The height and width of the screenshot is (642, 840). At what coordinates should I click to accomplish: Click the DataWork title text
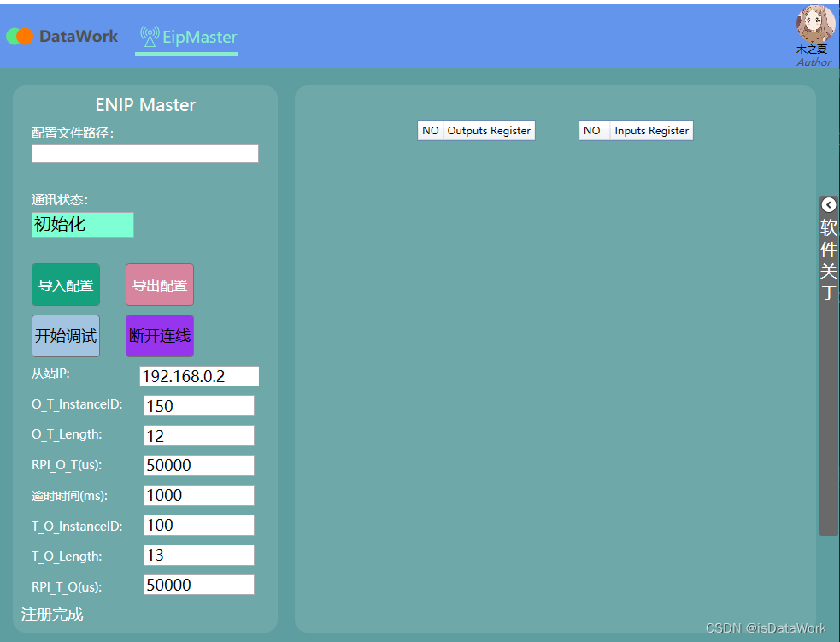(x=79, y=37)
